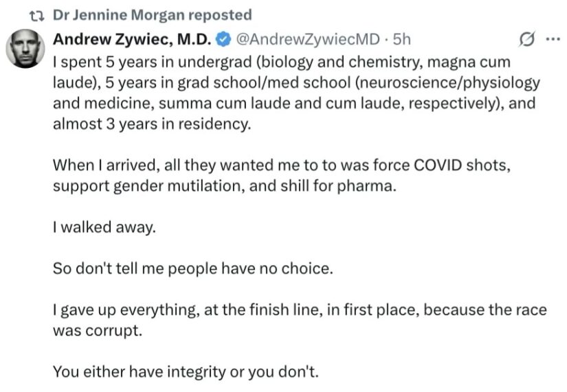Click the line 'You either have integrity or you don't.'
567x392 pixels.
[x=186, y=372]
